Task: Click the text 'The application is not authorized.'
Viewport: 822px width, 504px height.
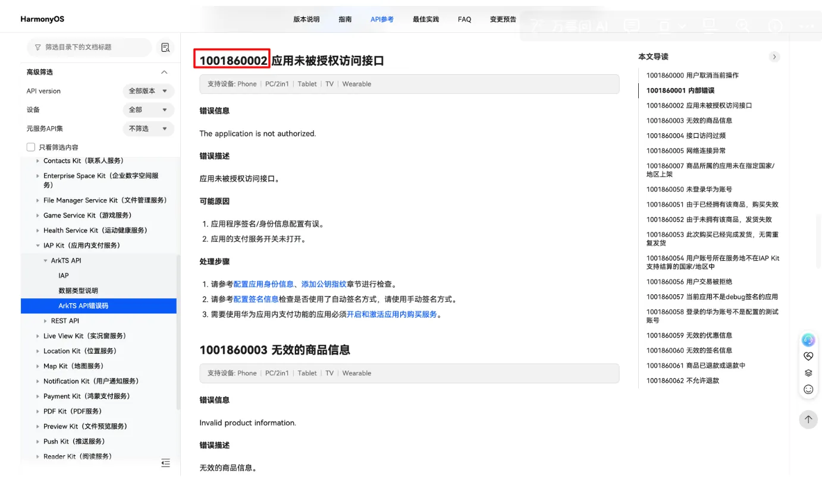Action: pos(258,134)
